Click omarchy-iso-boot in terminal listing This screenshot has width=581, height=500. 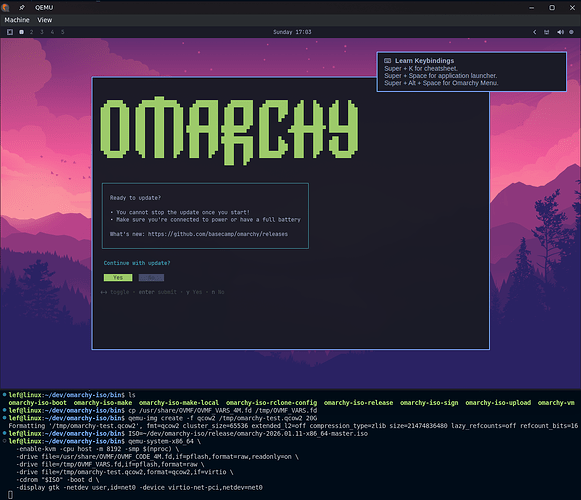click(x=37, y=403)
